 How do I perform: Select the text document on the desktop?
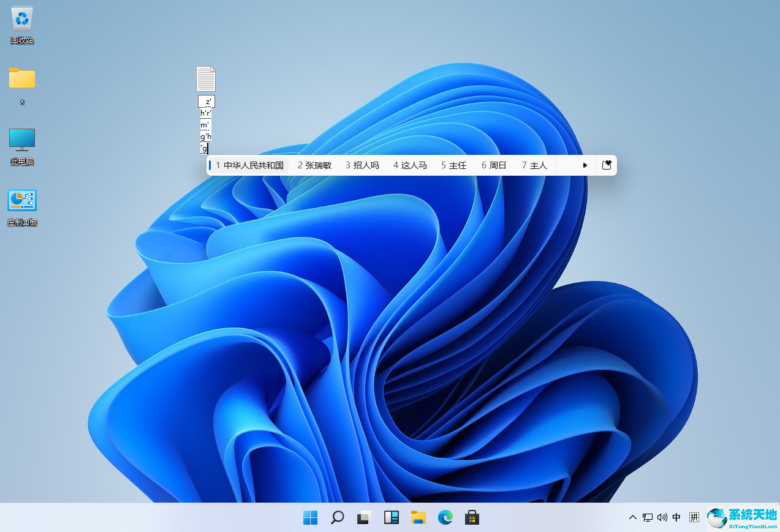coord(205,78)
